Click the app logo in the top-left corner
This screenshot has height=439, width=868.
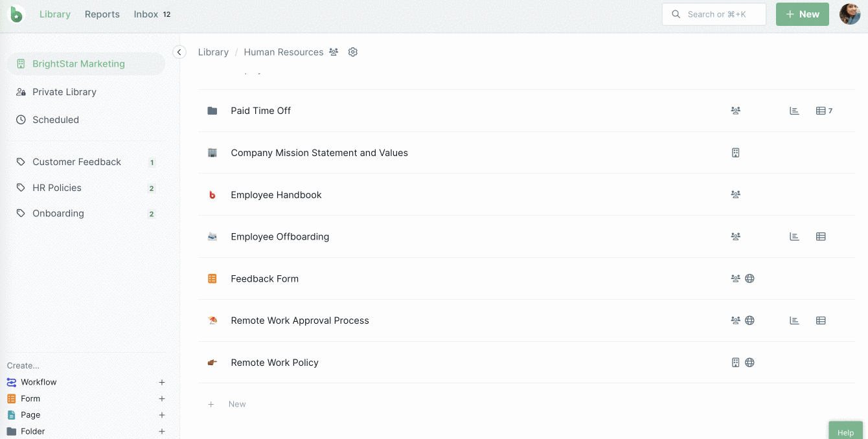(x=16, y=14)
